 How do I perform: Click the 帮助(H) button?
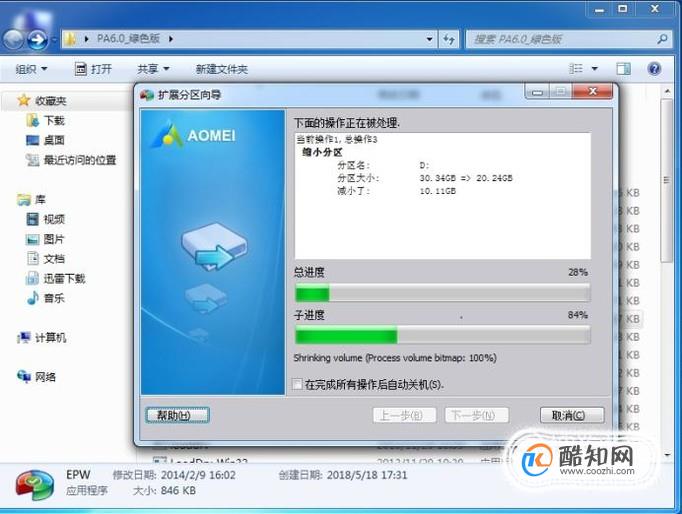click(177, 415)
